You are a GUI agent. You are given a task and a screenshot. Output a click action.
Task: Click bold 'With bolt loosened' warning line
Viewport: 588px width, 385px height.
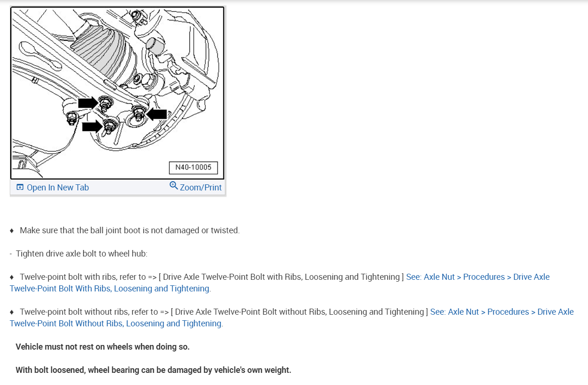click(x=153, y=370)
